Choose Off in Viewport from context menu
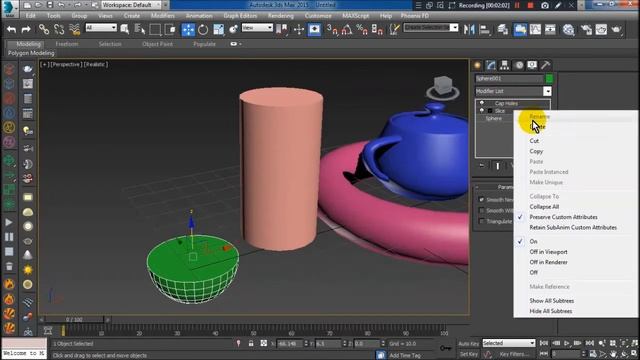640x360 pixels. (548, 252)
